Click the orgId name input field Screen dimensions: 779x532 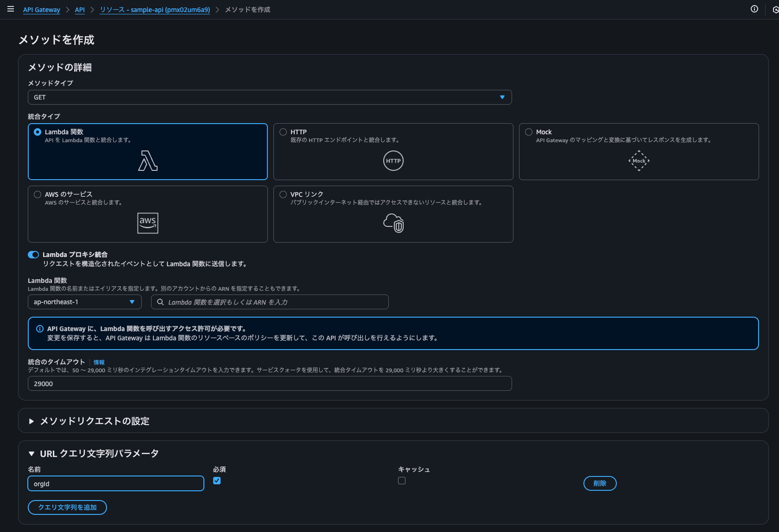click(x=115, y=483)
